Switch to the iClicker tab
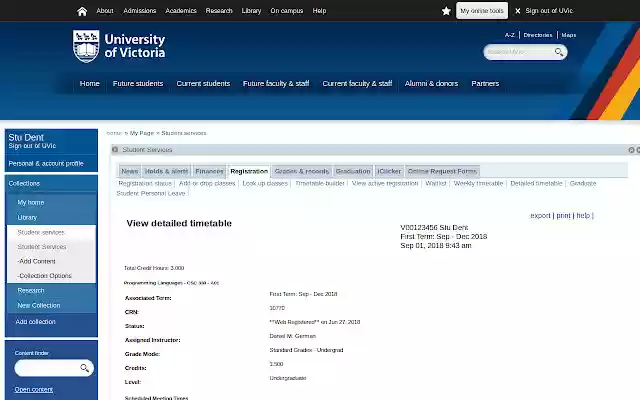This screenshot has width=640, height=400. point(389,171)
